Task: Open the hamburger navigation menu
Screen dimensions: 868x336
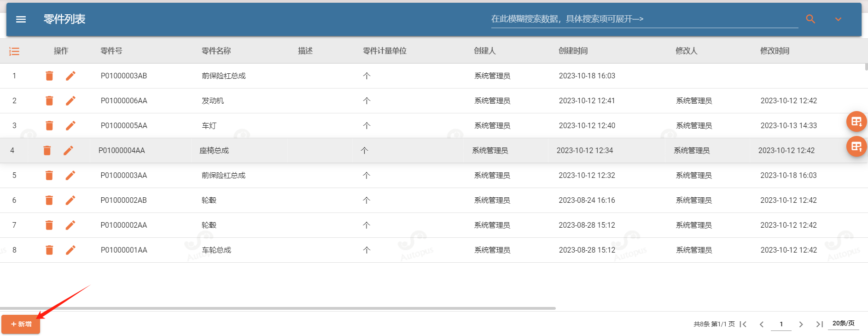Action: coord(21,19)
